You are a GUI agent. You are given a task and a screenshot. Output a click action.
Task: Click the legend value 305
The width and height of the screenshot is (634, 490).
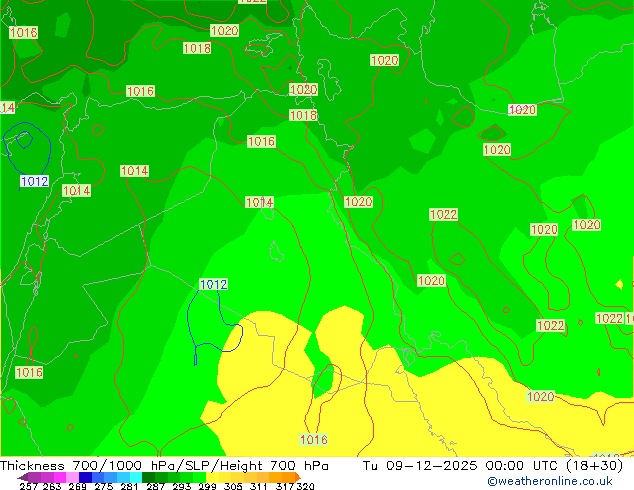pyautogui.click(x=233, y=486)
